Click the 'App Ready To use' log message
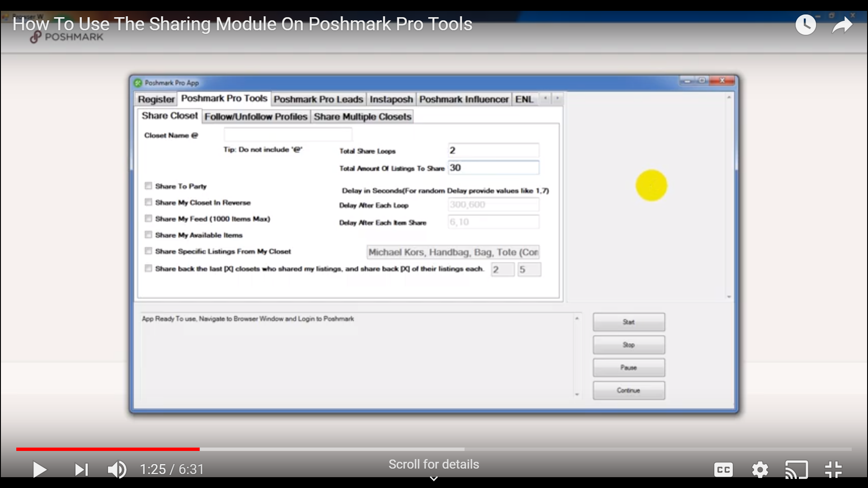Image resolution: width=868 pixels, height=488 pixels. (x=248, y=319)
